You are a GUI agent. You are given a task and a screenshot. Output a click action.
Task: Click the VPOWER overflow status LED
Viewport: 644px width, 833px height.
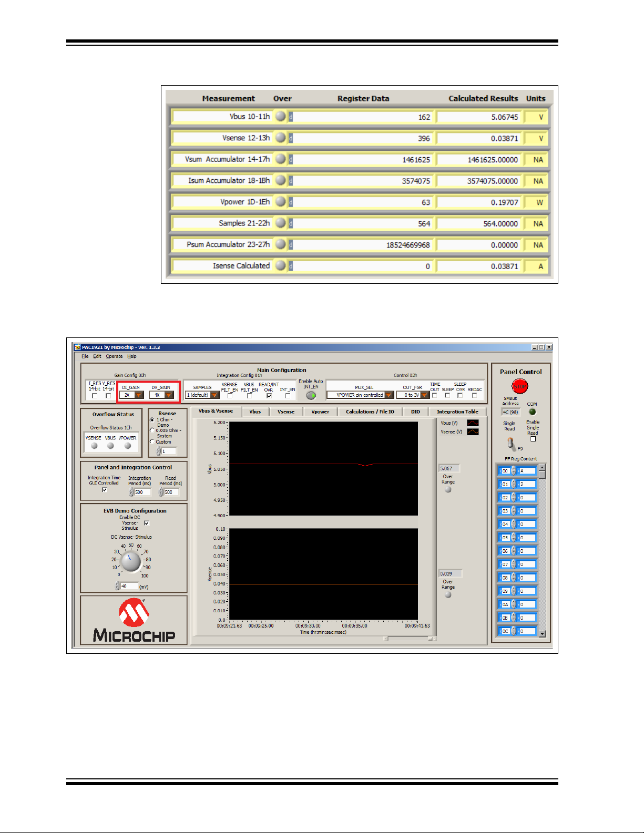pos(127,446)
